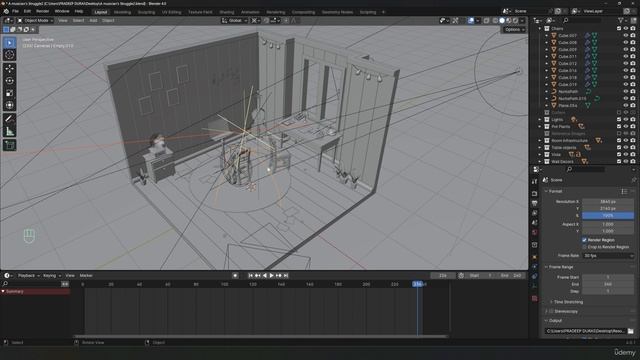Click the Resolution X value field

(608, 202)
